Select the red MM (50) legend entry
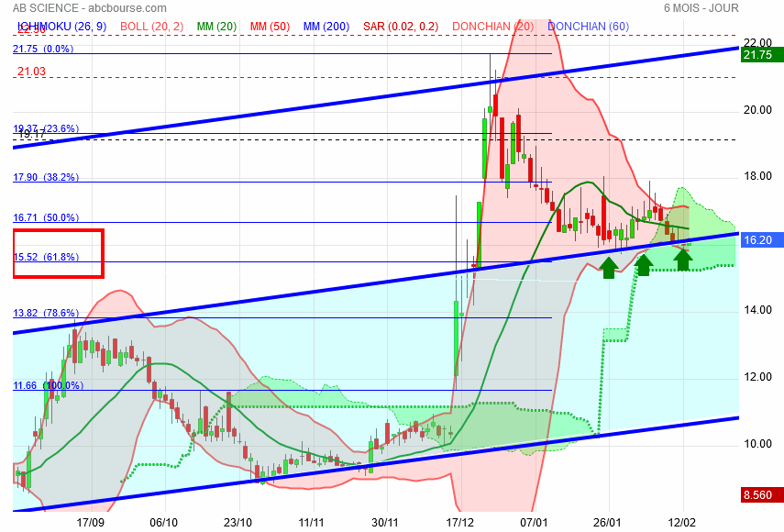 pyautogui.click(x=270, y=27)
